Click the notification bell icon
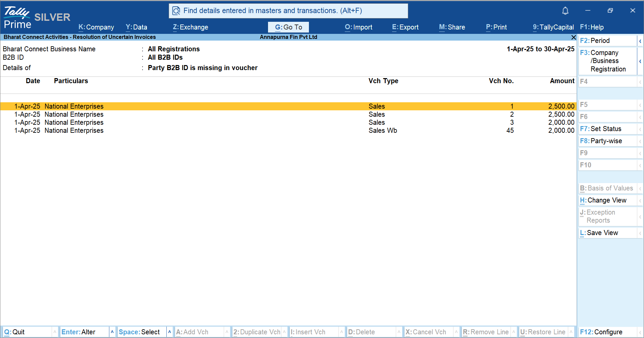Viewport: 644px width, 338px height. click(565, 11)
